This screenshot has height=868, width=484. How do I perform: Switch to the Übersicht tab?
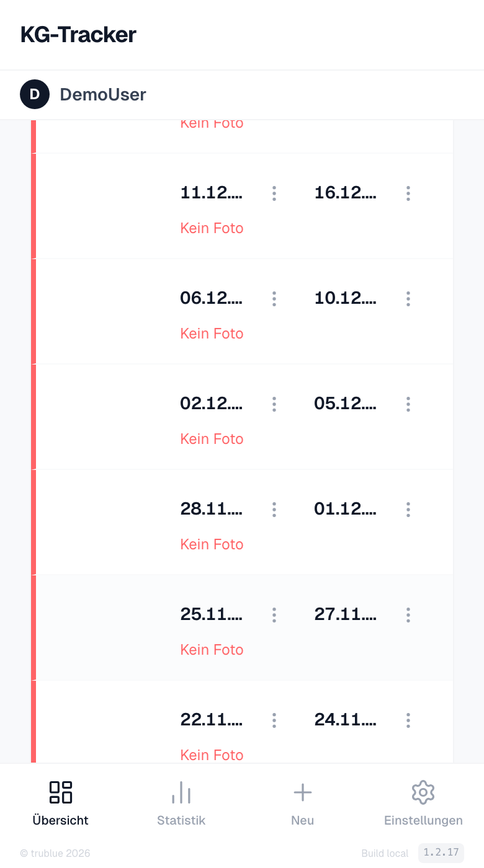60,803
